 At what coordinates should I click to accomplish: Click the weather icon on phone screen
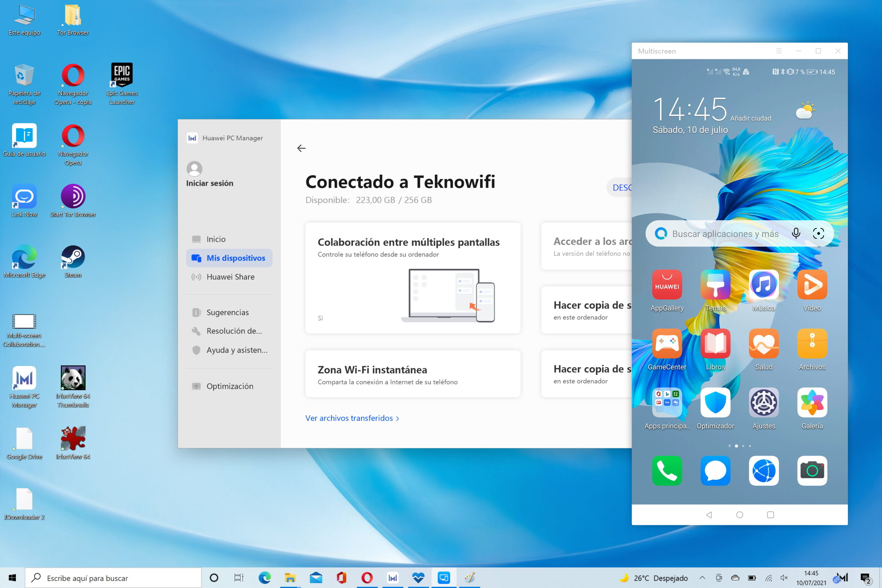click(x=805, y=111)
